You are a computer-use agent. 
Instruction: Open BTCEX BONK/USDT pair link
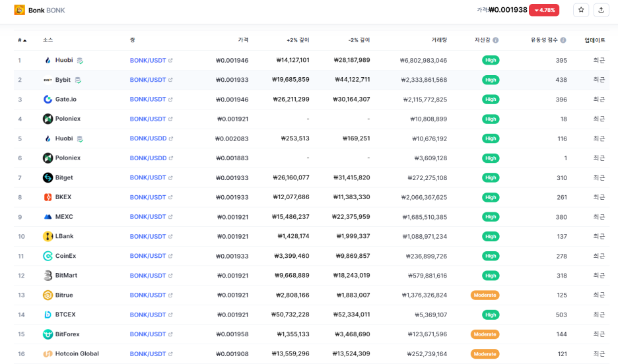148,315
